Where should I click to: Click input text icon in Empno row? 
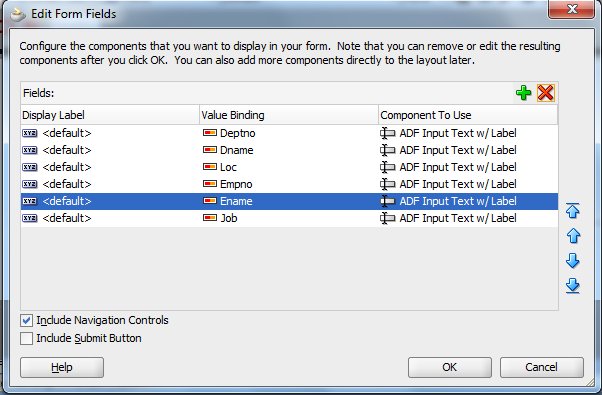387,184
